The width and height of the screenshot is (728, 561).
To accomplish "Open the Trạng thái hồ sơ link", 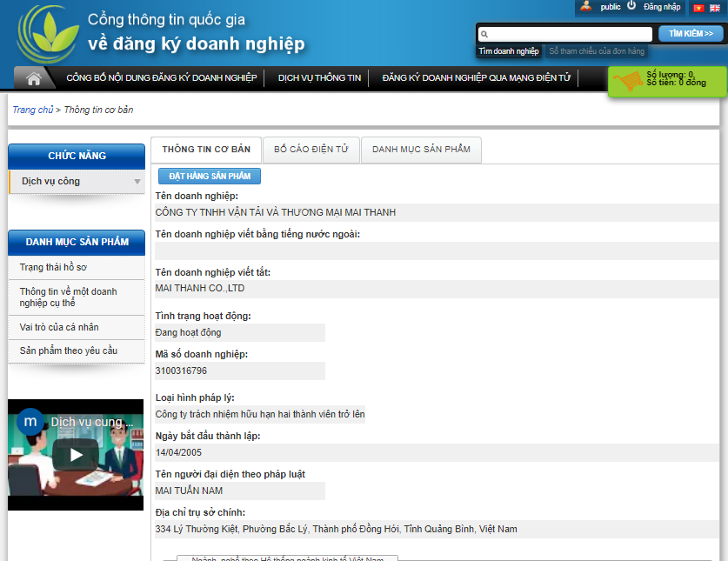I will 53,267.
